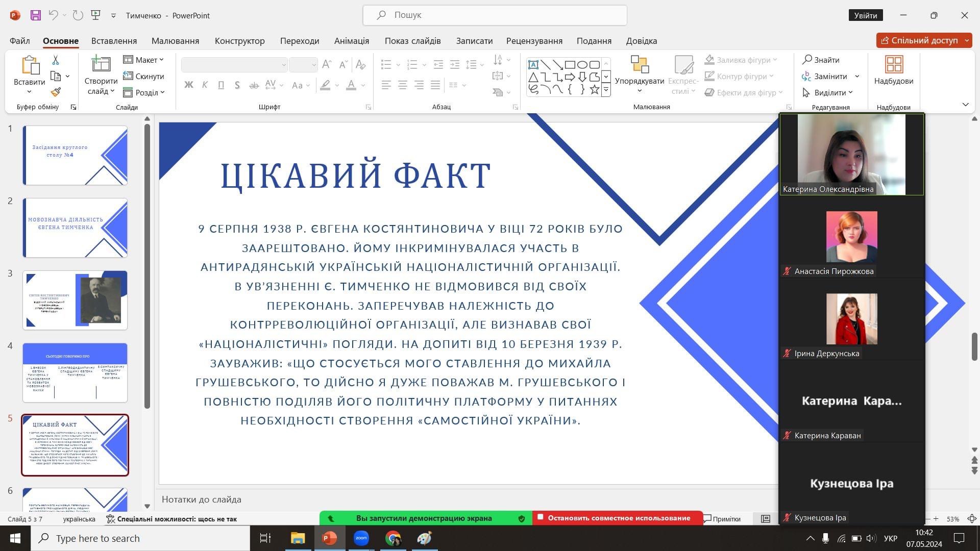Select the Format Painter brush icon
The image size is (980, 551).
click(x=56, y=92)
